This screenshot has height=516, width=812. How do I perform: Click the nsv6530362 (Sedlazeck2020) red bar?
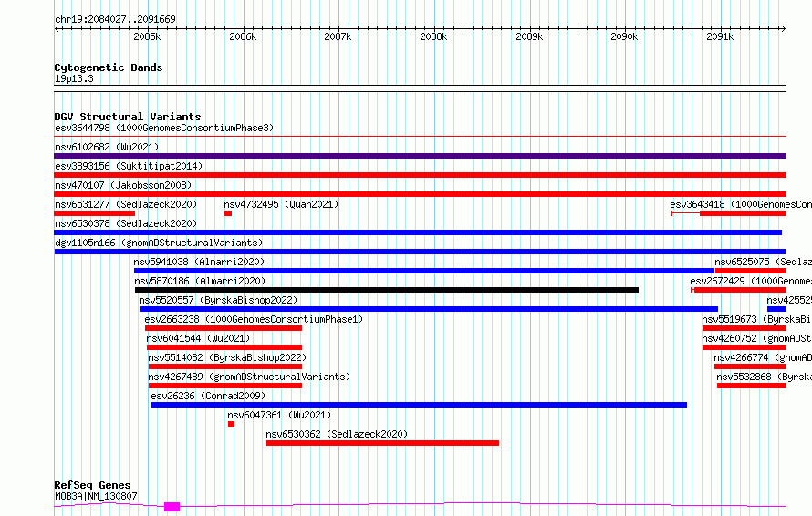point(382,443)
